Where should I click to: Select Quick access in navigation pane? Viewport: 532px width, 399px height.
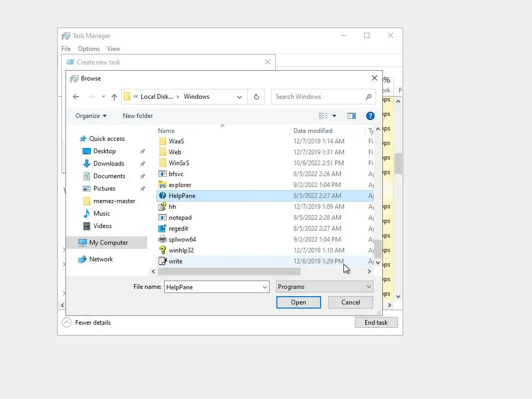point(107,138)
